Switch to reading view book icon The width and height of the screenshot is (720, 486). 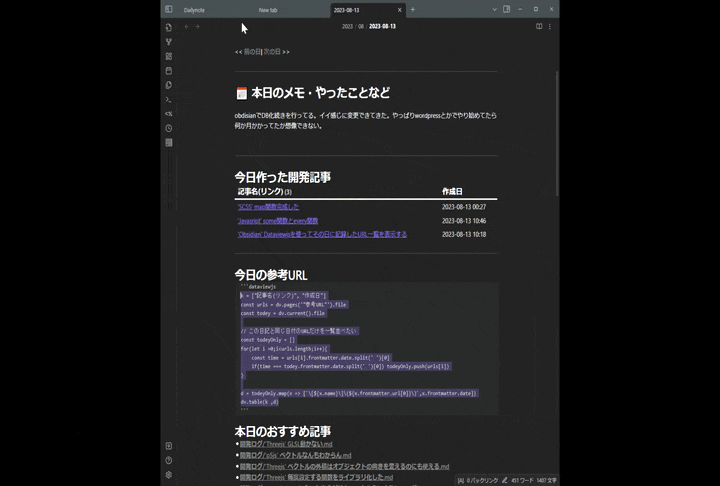539,26
